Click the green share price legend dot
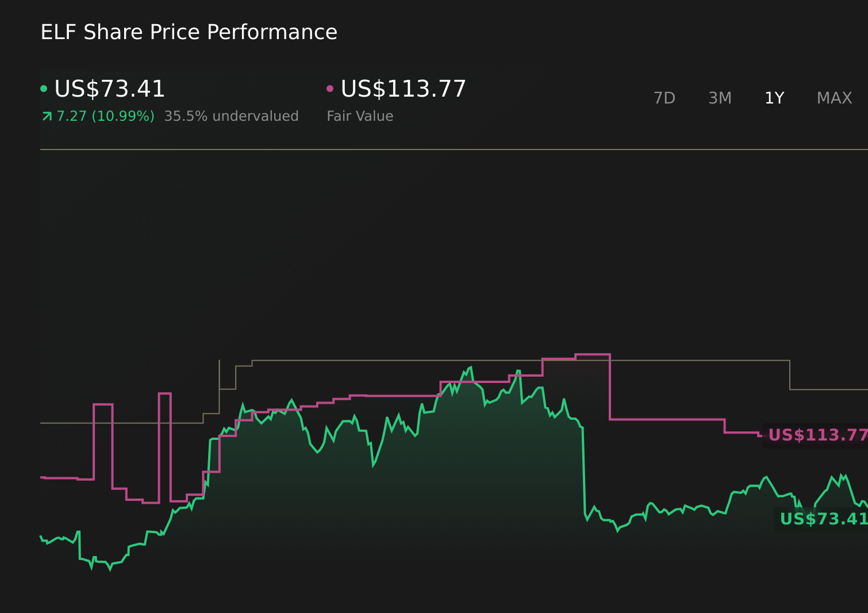Image resolution: width=868 pixels, height=613 pixels. click(45, 88)
